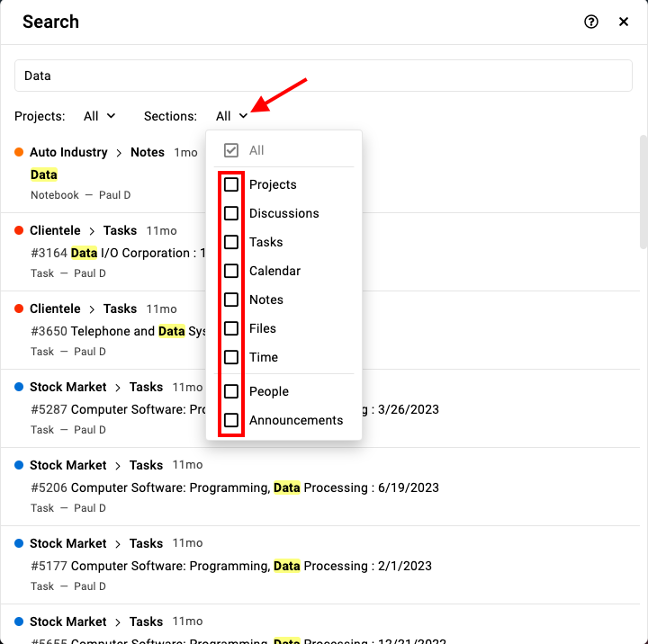Click the Discussions label in sections menu
648x644 pixels.
pyautogui.click(x=283, y=213)
